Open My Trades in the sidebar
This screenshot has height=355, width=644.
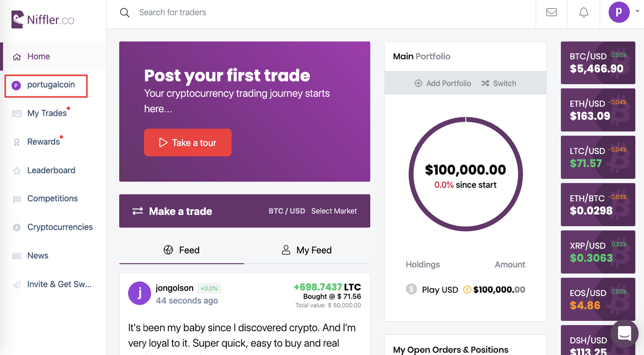click(x=47, y=113)
